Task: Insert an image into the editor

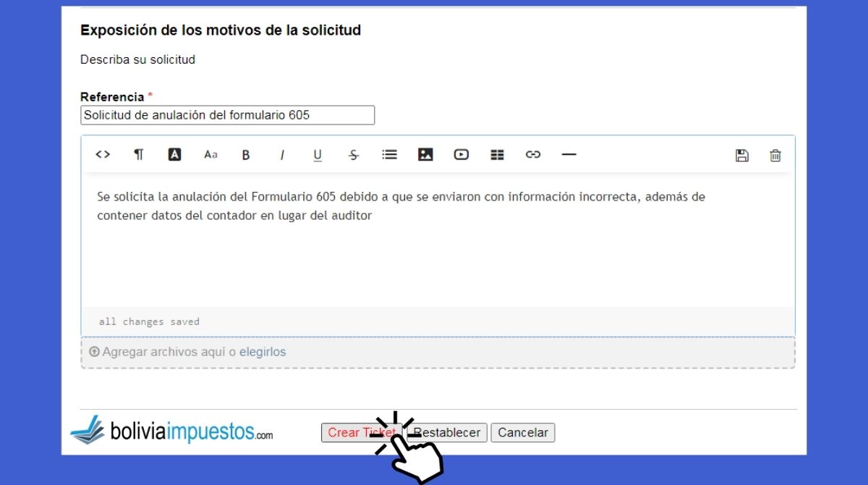Action: 425,155
